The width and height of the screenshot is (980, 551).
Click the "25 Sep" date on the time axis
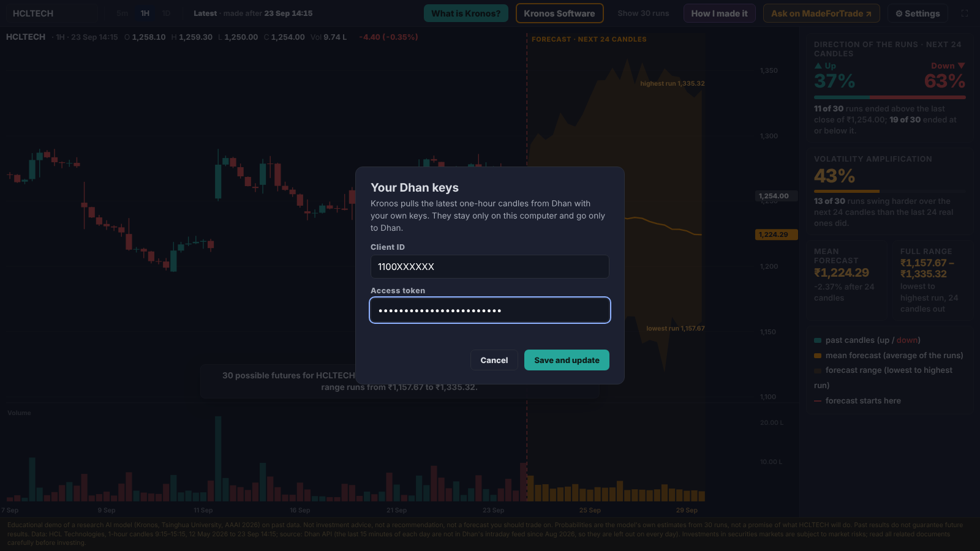point(590,511)
